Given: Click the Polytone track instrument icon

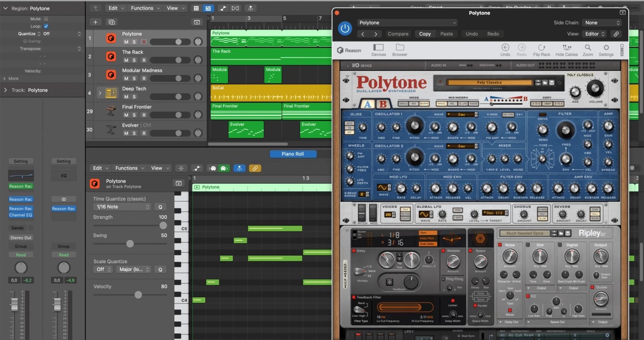Looking at the screenshot, I should click(x=111, y=38).
